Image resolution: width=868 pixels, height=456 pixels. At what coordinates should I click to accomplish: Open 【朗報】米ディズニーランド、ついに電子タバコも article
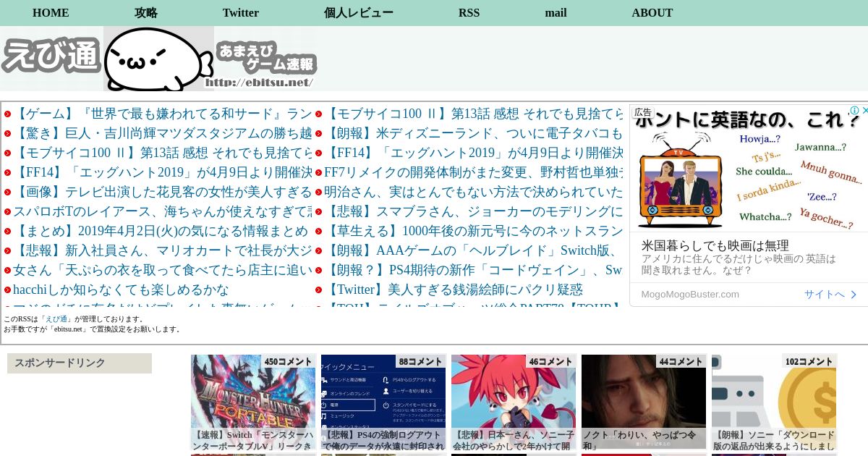pyautogui.click(x=474, y=133)
